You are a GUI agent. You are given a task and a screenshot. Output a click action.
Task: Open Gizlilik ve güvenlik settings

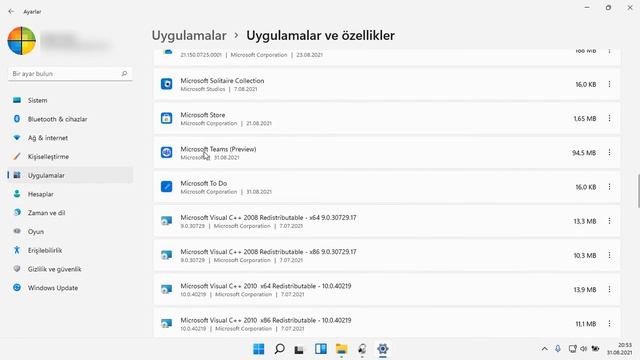coord(70,269)
